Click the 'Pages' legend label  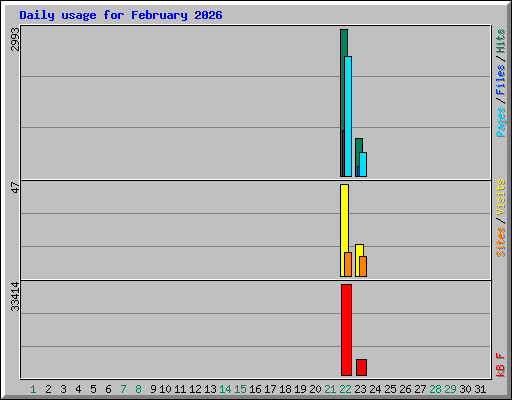[x=500, y=122]
